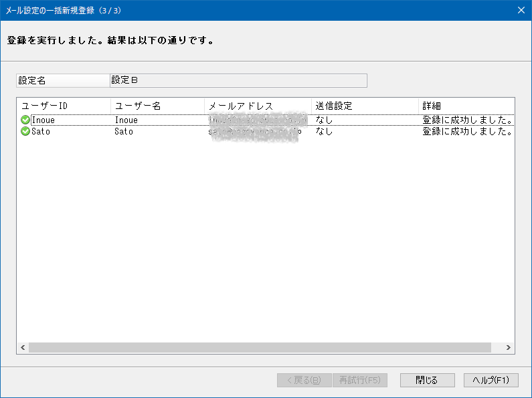Open help with ヘルプ(F1) button

pyautogui.click(x=491, y=380)
